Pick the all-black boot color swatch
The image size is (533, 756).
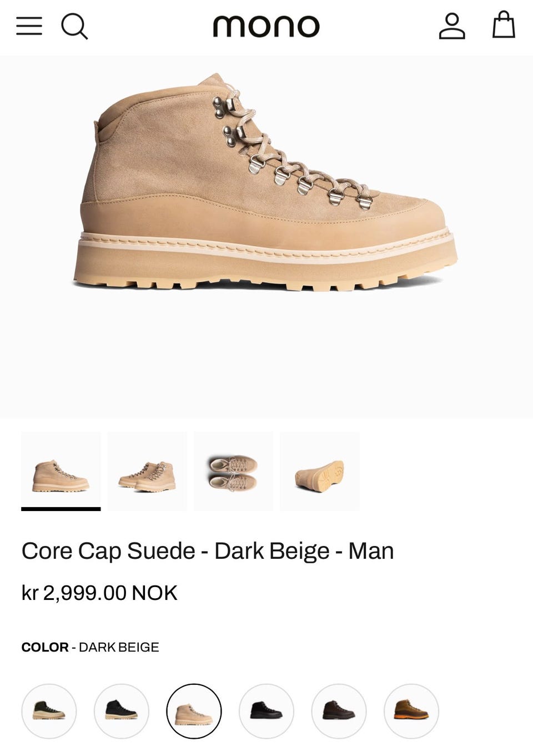tap(266, 711)
